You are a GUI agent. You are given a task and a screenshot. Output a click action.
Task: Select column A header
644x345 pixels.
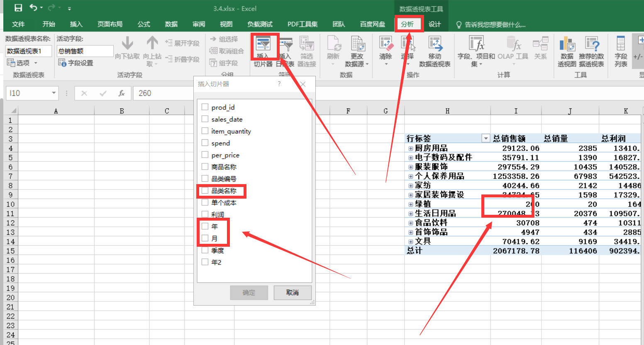(56, 111)
